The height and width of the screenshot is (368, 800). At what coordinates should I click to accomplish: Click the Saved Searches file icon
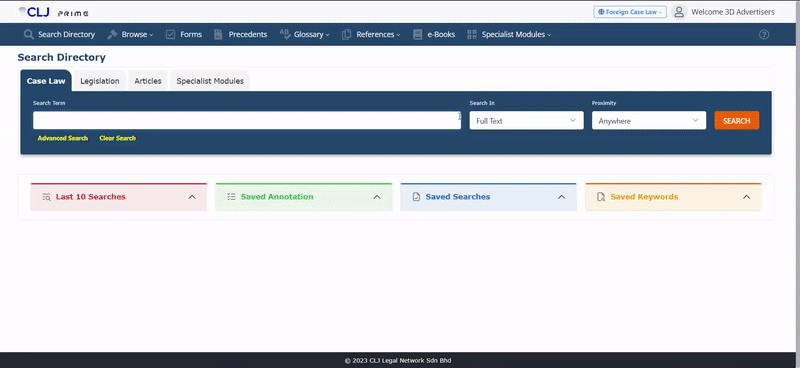(x=416, y=197)
